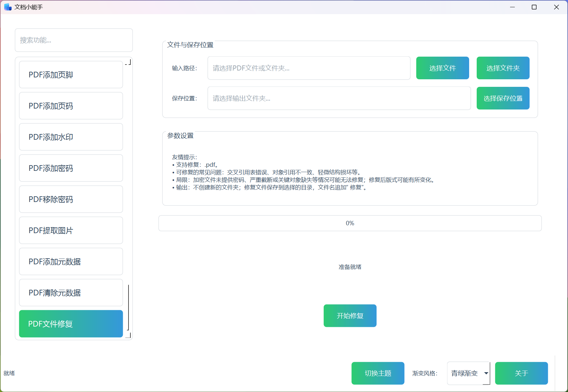Select the active PDF文件修复 function
Screen dimensions: 568x392
point(71,324)
